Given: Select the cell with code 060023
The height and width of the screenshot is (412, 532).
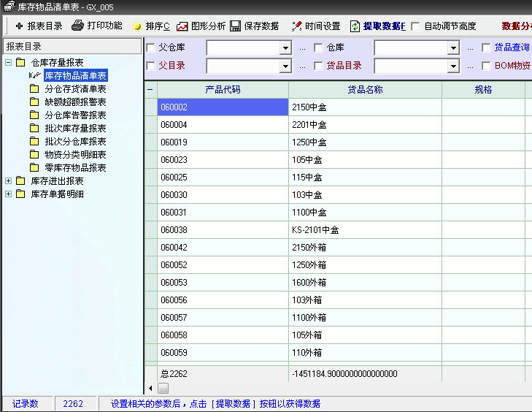Looking at the screenshot, I should [x=223, y=160].
